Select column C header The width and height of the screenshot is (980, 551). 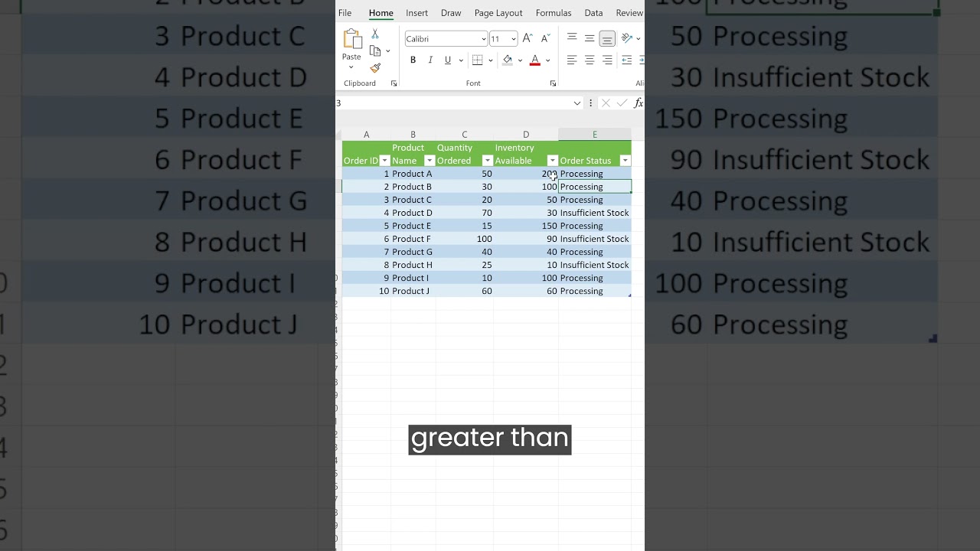465,135
